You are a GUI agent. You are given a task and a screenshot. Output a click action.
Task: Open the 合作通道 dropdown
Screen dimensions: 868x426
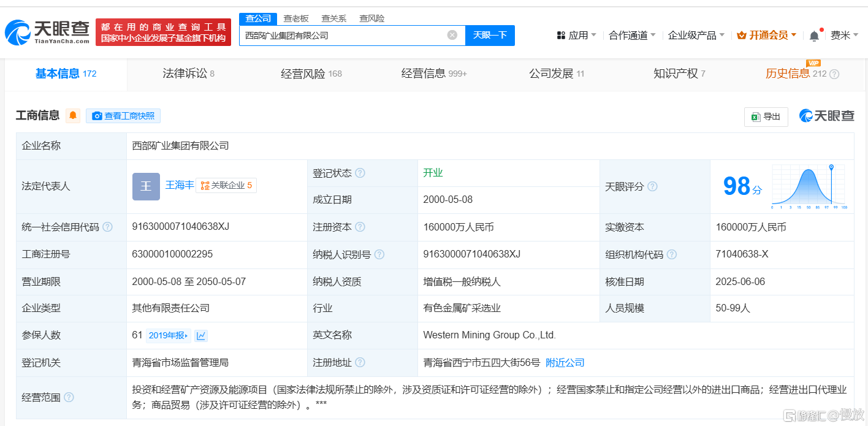coord(632,36)
